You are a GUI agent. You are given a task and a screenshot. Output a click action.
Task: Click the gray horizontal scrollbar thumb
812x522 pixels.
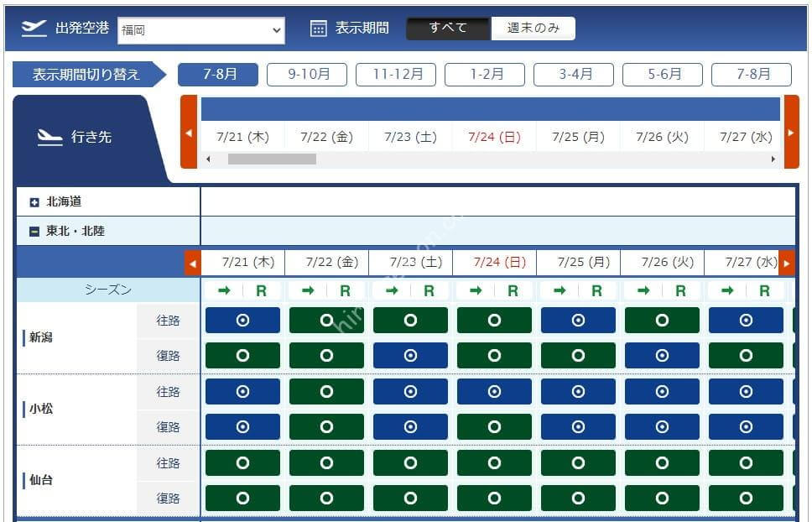272,159
